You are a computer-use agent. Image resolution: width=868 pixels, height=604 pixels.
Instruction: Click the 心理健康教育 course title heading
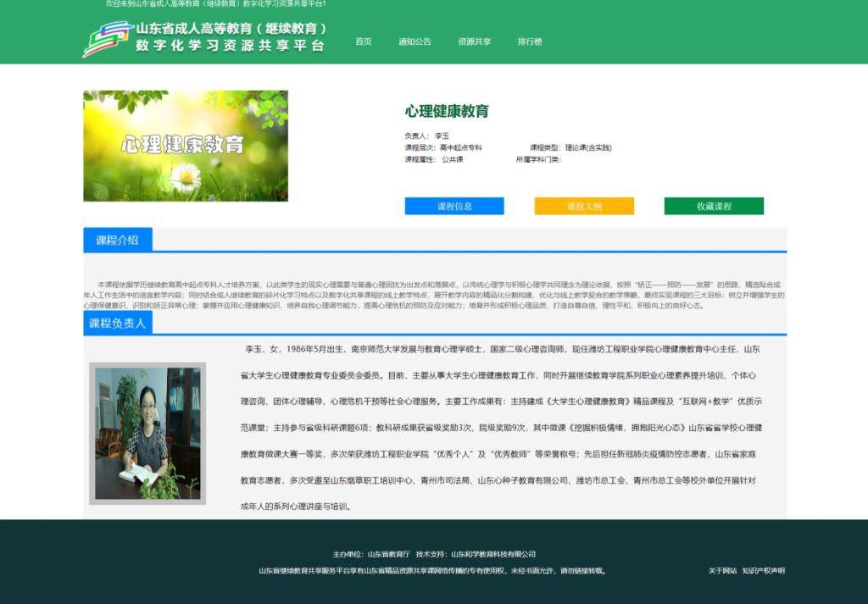(447, 111)
